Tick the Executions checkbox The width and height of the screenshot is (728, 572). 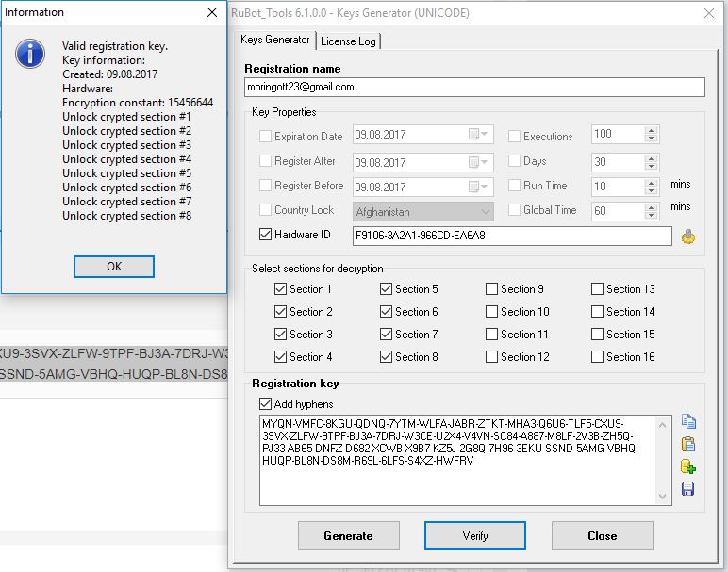pos(515,136)
